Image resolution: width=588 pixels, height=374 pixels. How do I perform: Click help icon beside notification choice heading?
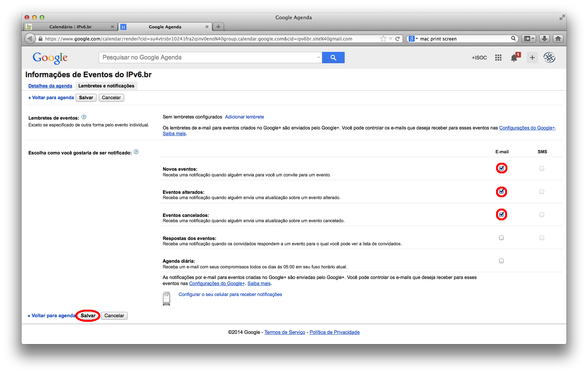point(136,152)
